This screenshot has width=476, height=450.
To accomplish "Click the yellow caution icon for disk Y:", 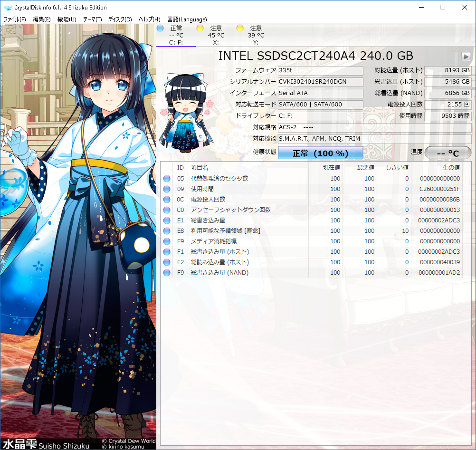I will point(240,28).
